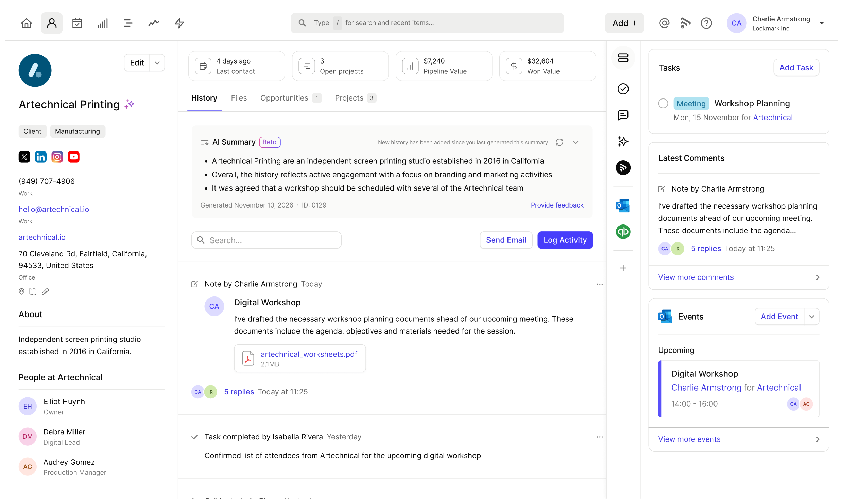
Task: Click the AI sparkles icon in right sidebar
Action: 623,142
